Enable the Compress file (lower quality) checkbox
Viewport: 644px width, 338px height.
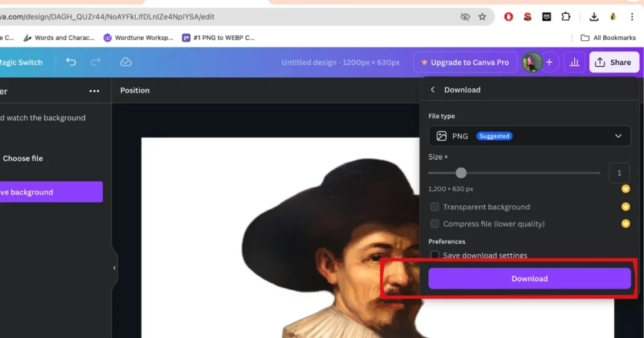pos(435,224)
